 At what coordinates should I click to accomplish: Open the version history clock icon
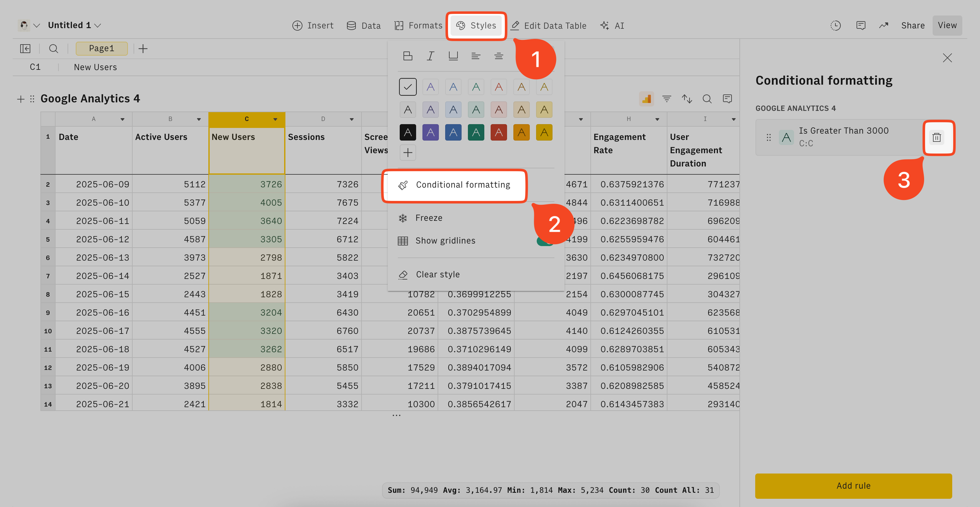(835, 26)
